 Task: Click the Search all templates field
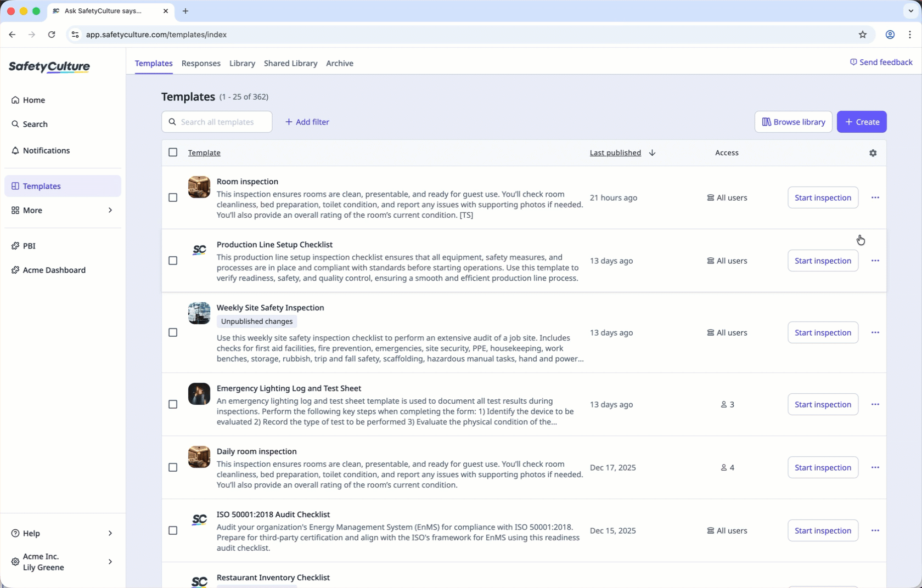(x=217, y=122)
